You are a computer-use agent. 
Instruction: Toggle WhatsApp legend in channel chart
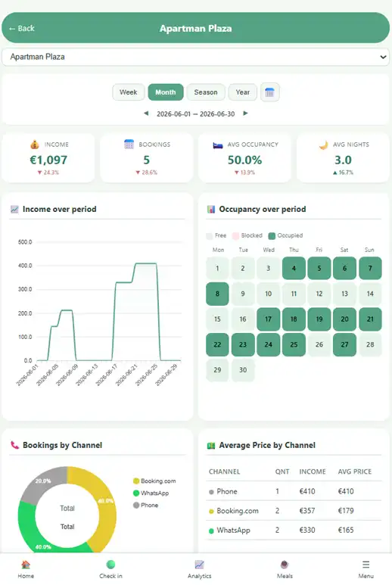pos(151,493)
